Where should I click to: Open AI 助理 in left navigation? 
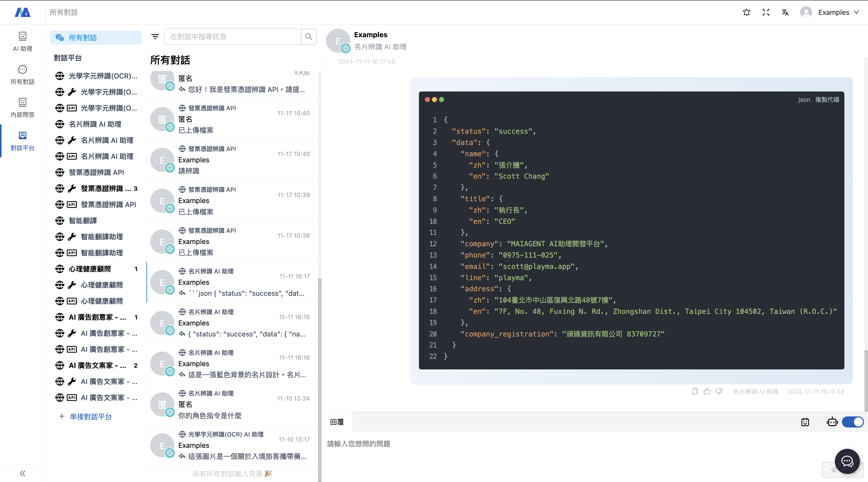[x=23, y=42]
